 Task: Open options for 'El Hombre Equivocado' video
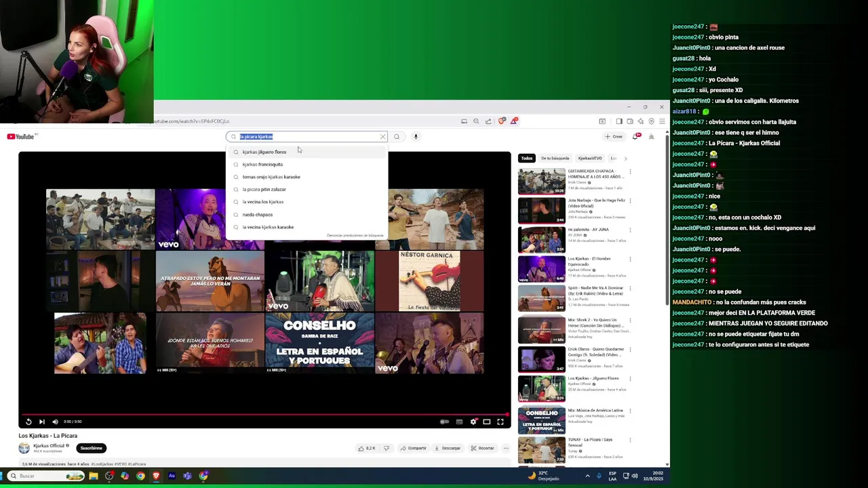(630, 260)
